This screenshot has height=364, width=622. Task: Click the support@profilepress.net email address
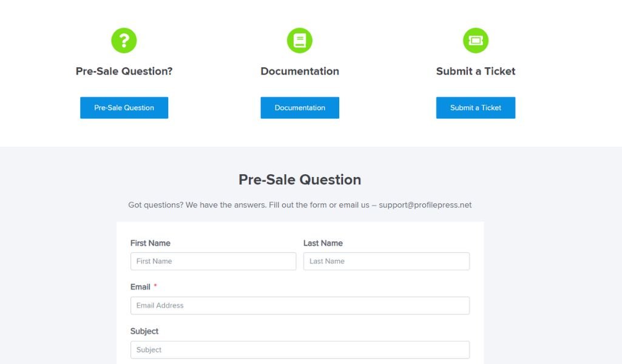[x=425, y=205]
